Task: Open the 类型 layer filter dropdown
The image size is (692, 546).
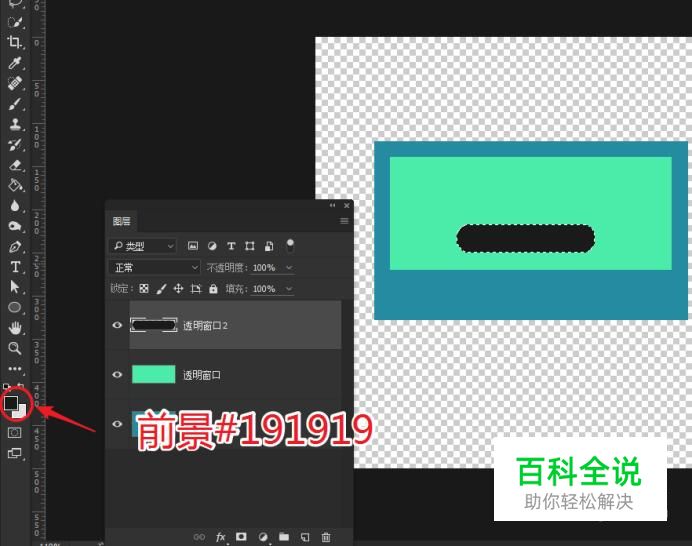Action: pyautogui.click(x=143, y=246)
